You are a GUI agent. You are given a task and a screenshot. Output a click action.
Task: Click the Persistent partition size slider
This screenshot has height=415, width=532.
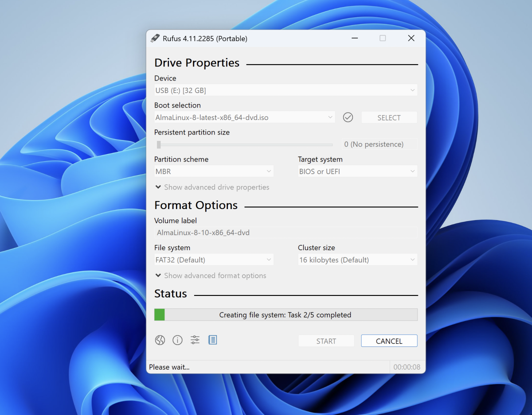pyautogui.click(x=245, y=144)
